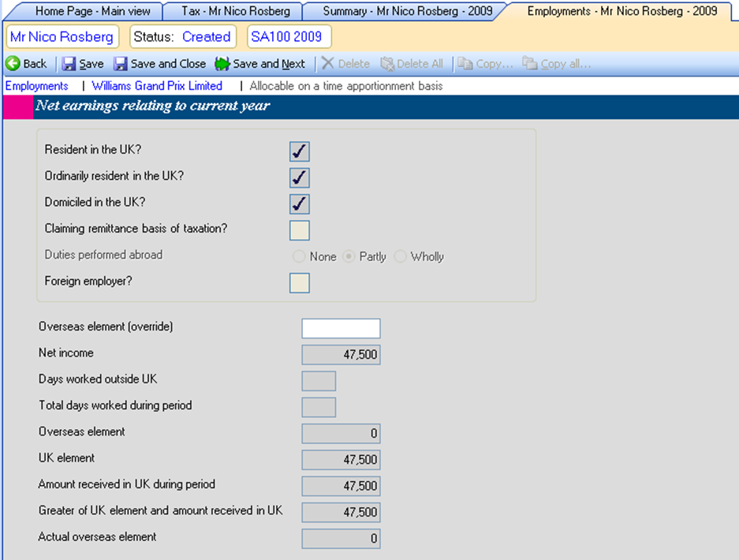Click the UK element value field
Viewport: 739px width, 560px height.
341,460
